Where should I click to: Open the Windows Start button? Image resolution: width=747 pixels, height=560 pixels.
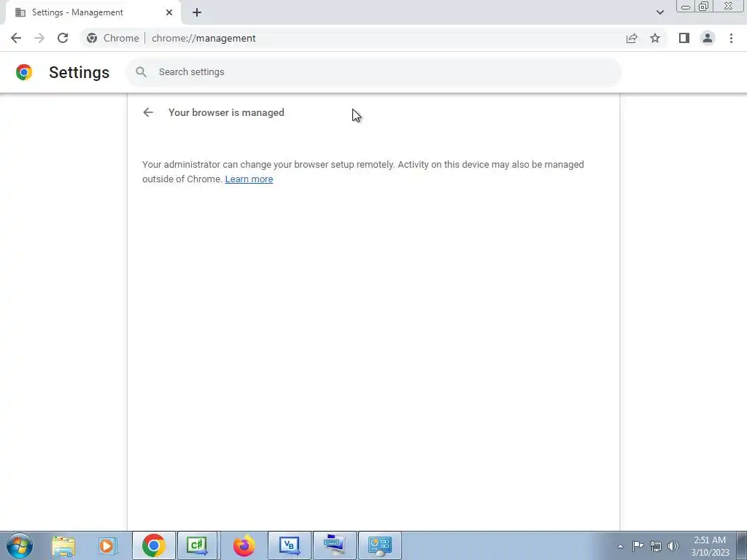point(20,545)
